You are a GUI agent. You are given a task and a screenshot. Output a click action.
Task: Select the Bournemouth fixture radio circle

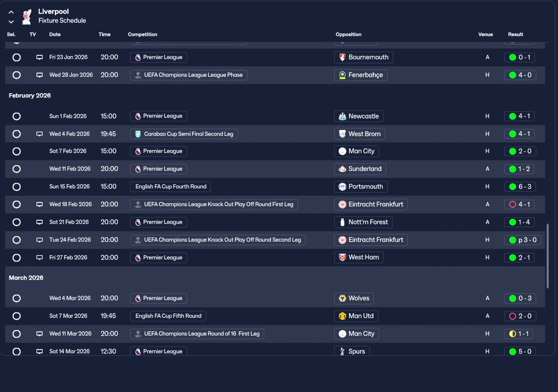tap(17, 57)
